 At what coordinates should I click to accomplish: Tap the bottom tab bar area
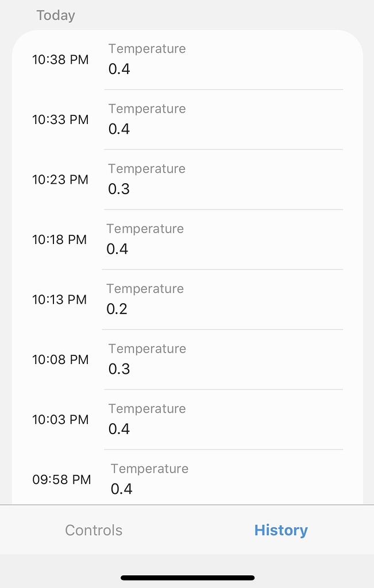[x=187, y=530]
